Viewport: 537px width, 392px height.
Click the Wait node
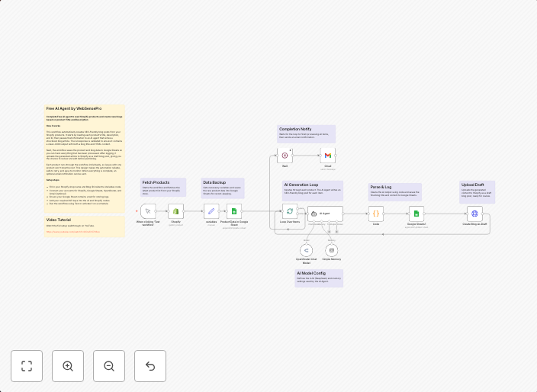(285, 156)
